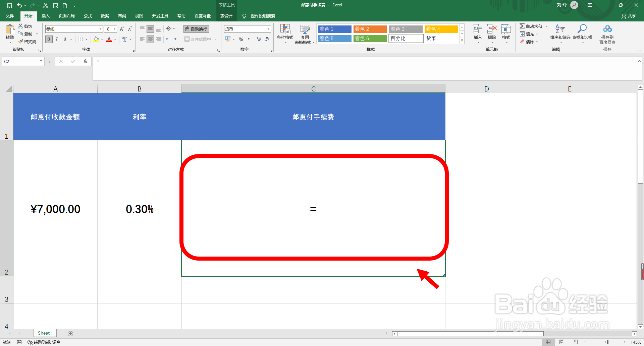This screenshot has width=644, height=346.
Task: Click the Save icon in quick access toolbar
Action: pyautogui.click(x=10, y=5)
